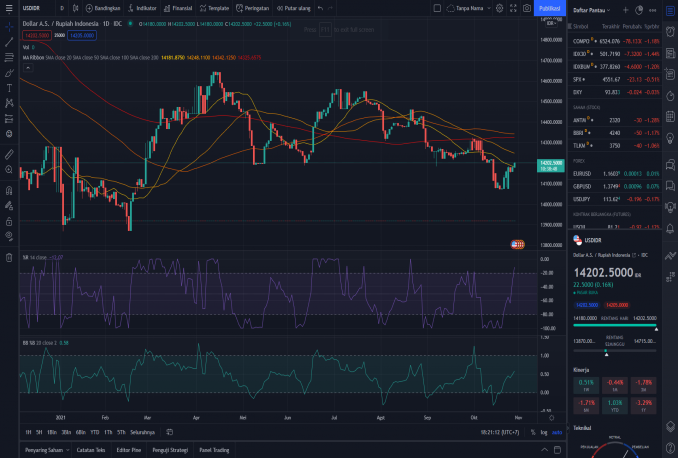Open the Penyaring Saham screener dropdown
Screen dimensions: 678x458
47,450
